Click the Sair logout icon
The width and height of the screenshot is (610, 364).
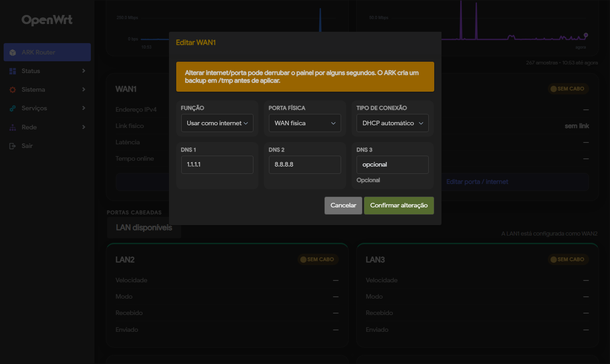click(x=13, y=146)
